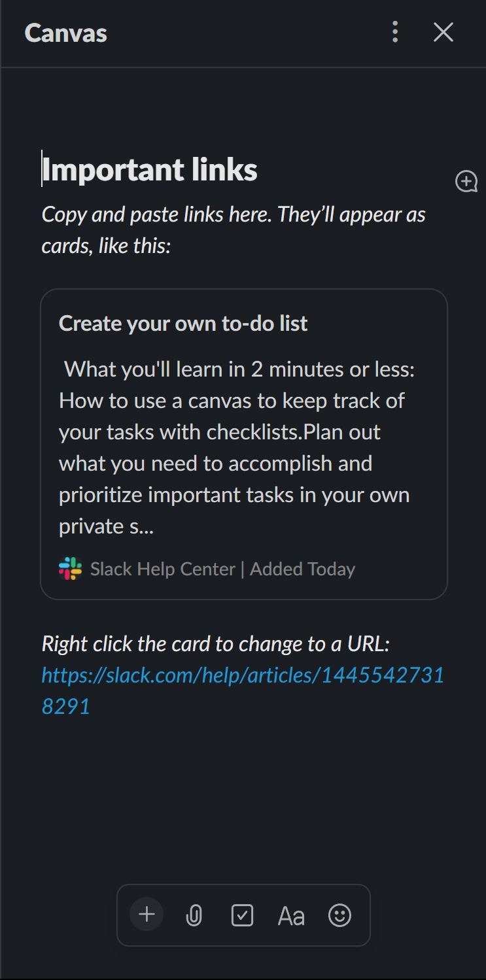Add a comment on the canvas title

click(x=466, y=182)
